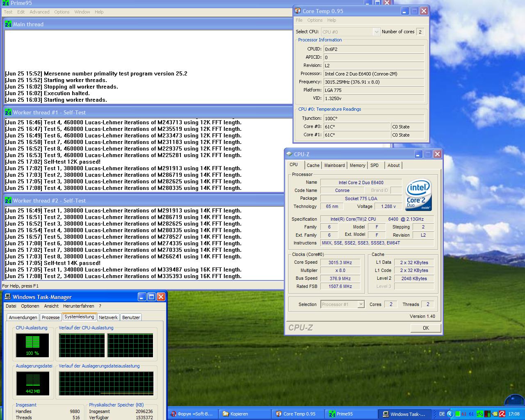Switch to the Anwendungen tab in Task-Manager
Image resolution: width=525 pixels, height=420 pixels.
23,317
